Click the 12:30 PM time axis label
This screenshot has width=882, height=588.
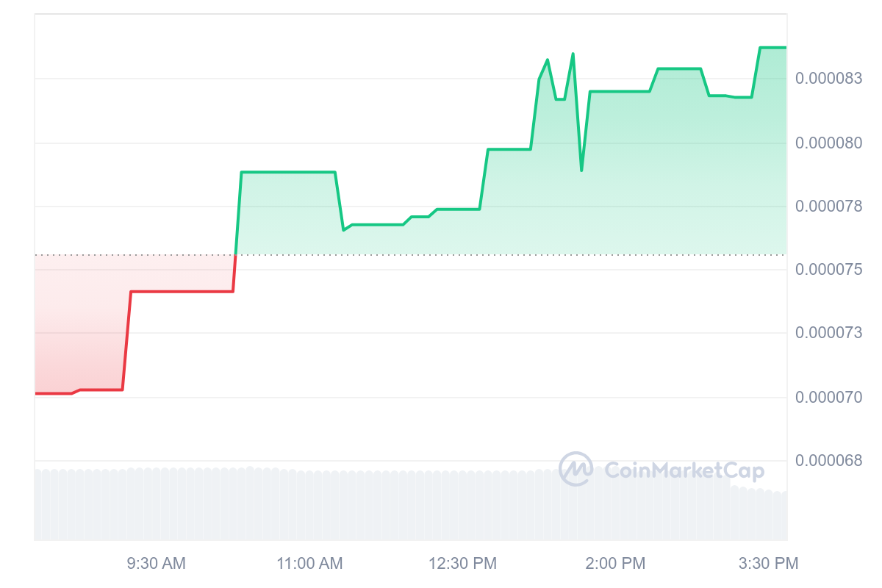(462, 564)
